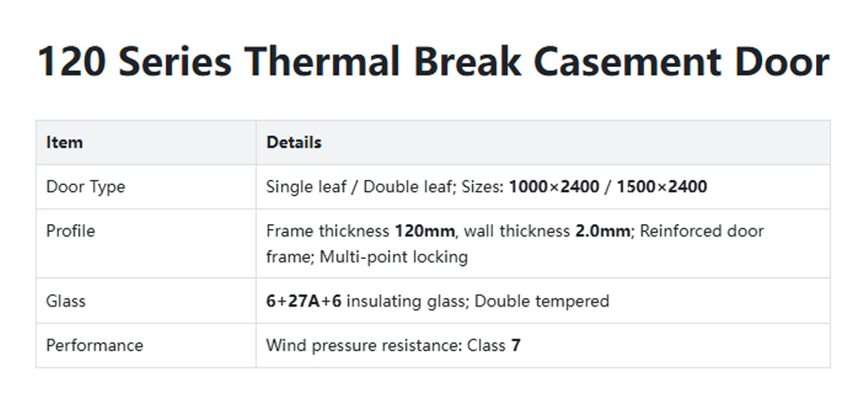868x417 pixels.
Task: Click the "Details" column header
Action: click(293, 142)
